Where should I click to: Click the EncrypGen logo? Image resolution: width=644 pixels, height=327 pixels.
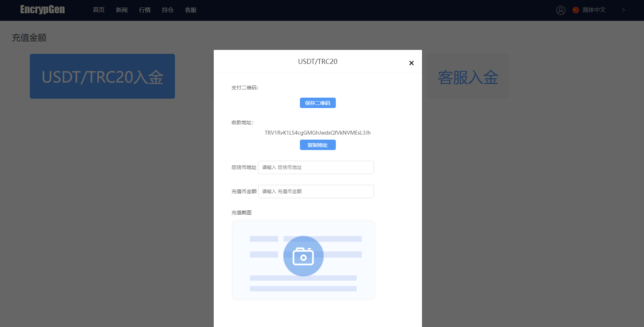(42, 10)
